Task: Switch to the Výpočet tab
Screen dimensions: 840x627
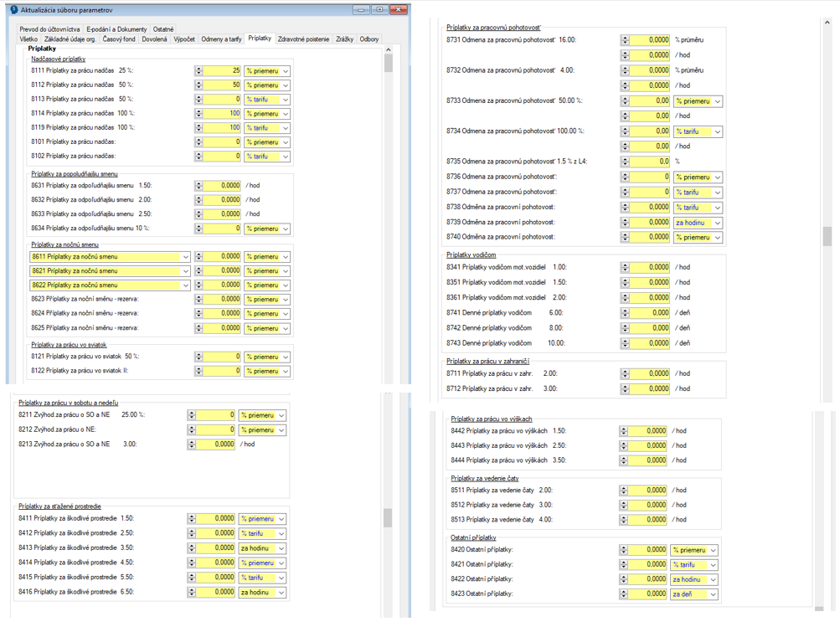Action: [x=184, y=39]
